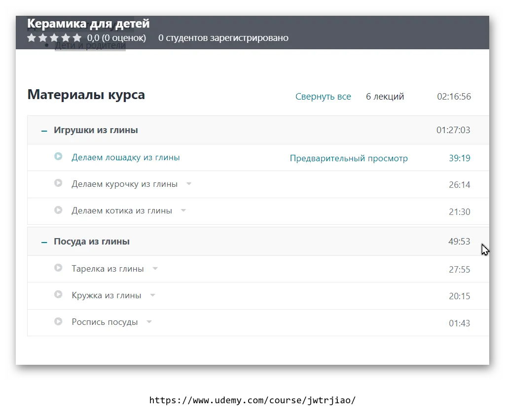
Task: Expand details arrow for Тарелка из глины
Action: click(x=155, y=269)
